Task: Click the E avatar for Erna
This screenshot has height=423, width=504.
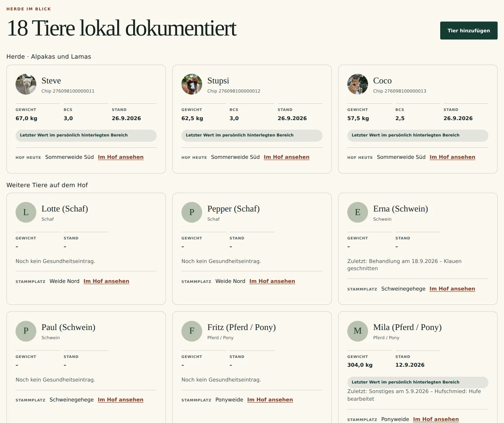Action: [x=358, y=212]
